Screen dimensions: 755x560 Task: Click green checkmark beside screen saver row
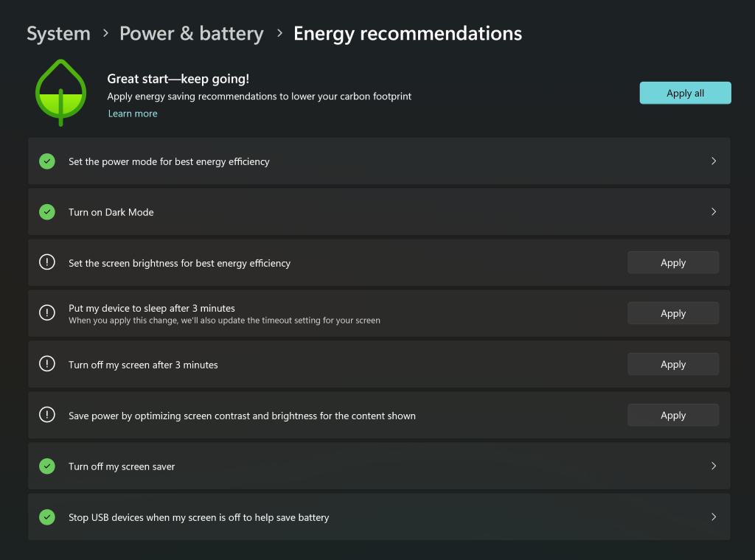click(x=47, y=466)
